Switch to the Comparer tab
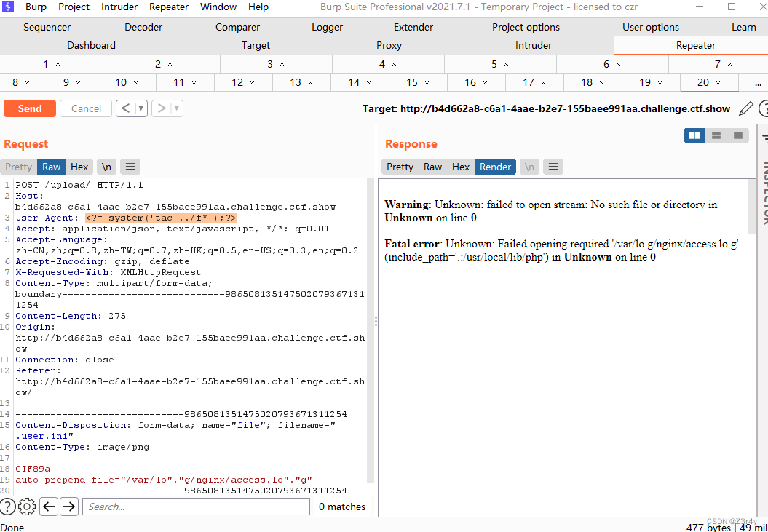Viewport: 768px width, 532px height. point(237,28)
